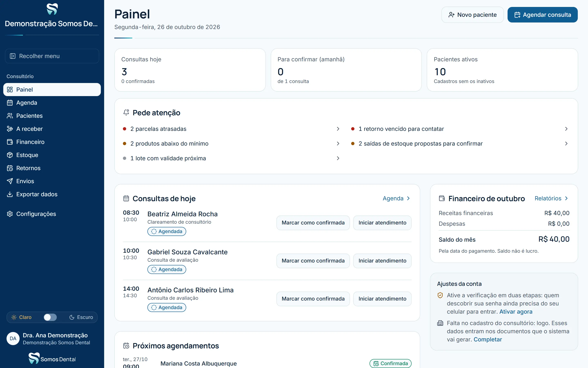
Task: Expand the 2 saídas de estoque propostas chevron
Action: 566,144
